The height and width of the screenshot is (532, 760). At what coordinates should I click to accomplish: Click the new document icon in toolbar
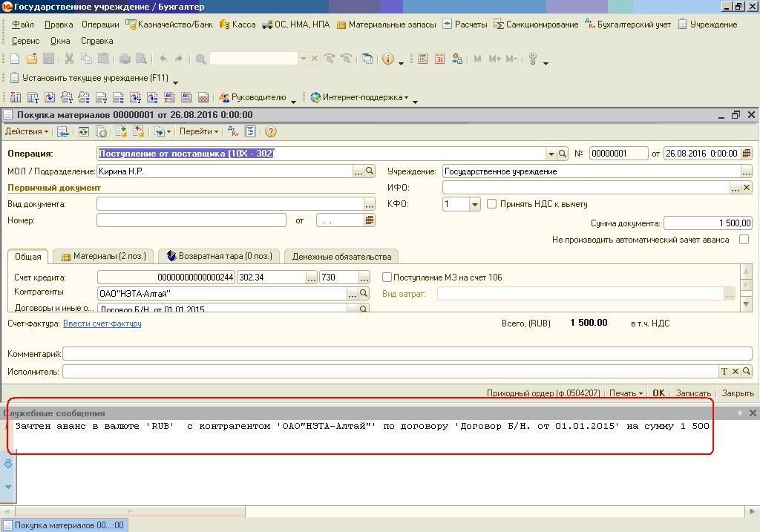[15, 59]
